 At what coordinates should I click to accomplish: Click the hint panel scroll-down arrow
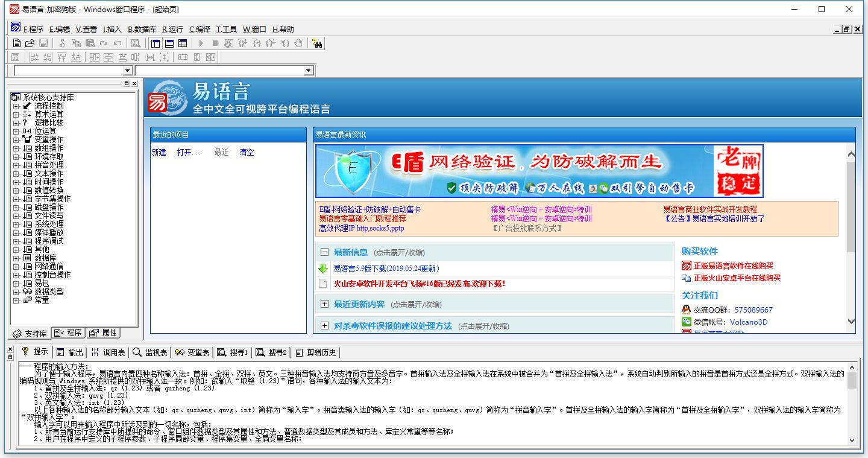(x=852, y=440)
